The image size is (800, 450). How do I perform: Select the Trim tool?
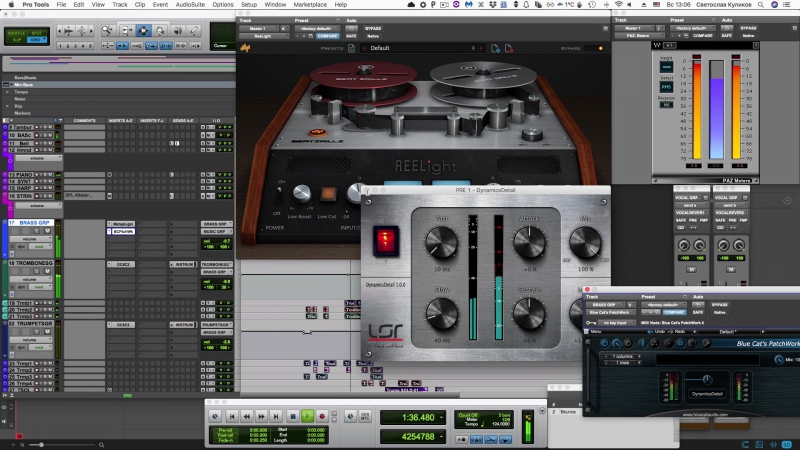click(126, 31)
